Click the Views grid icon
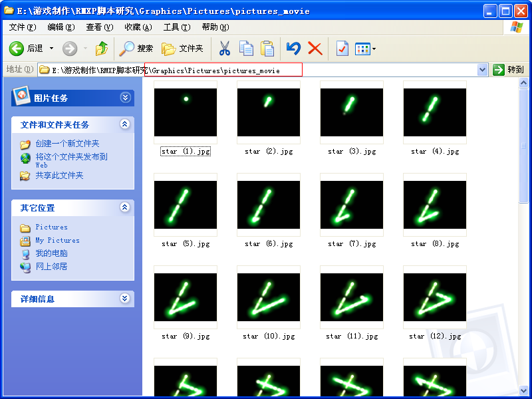This screenshot has height=399, width=532. 362,49
